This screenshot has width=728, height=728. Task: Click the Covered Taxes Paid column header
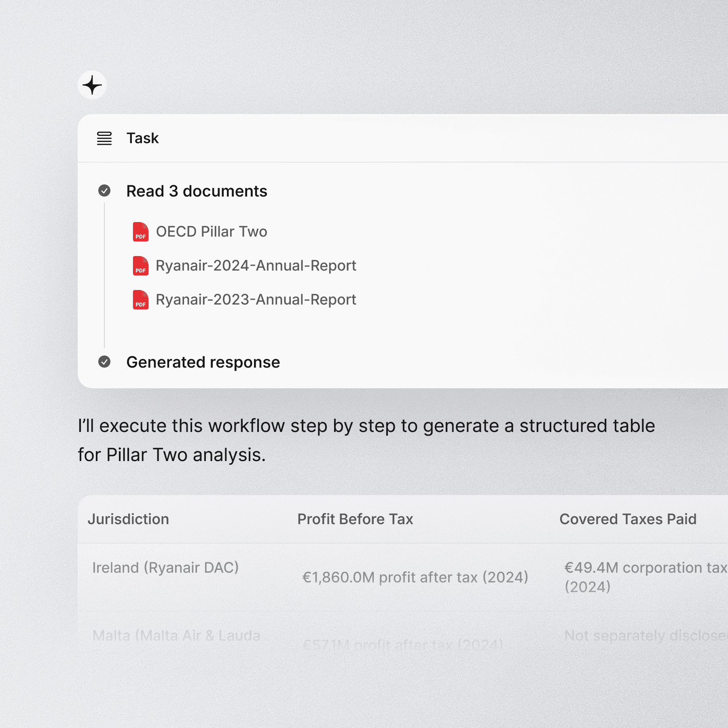click(628, 519)
